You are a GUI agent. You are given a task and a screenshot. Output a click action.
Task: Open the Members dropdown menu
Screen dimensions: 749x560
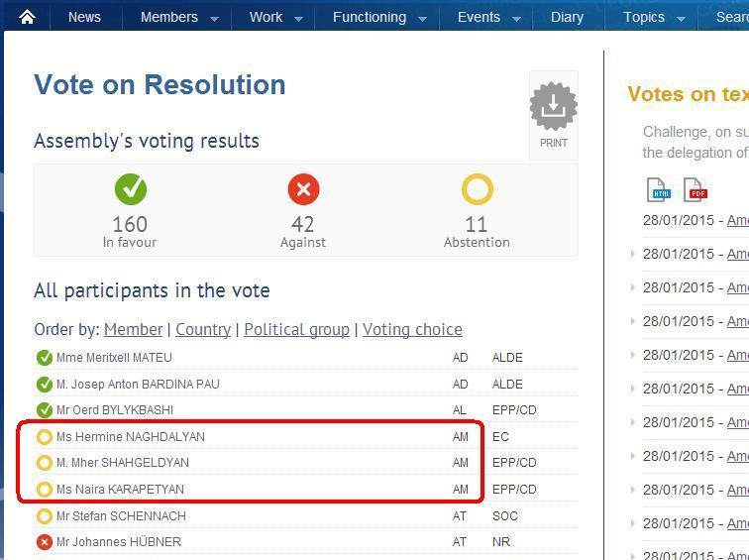[x=179, y=17]
